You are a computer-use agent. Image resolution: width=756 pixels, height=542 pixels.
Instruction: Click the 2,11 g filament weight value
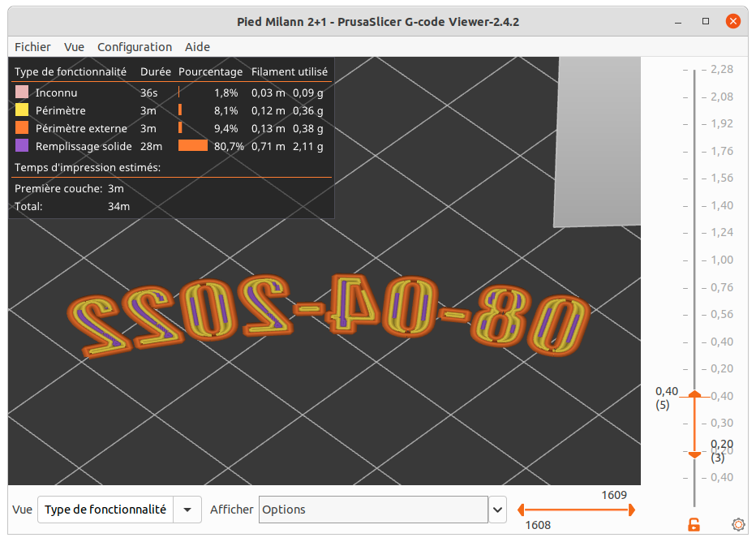307,146
